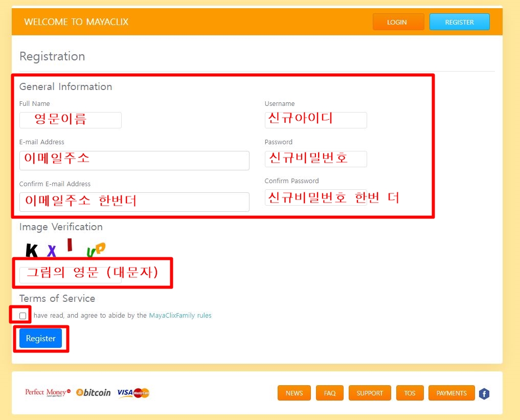Open the PAYMENTS footer button

451,393
